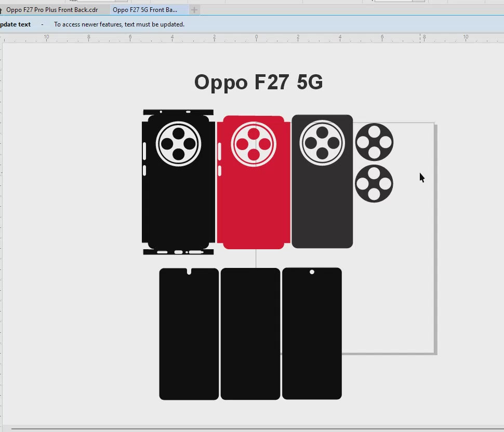This screenshot has width=504, height=432.
Task: Click the black back skin with side wraps
Action: 178,208
